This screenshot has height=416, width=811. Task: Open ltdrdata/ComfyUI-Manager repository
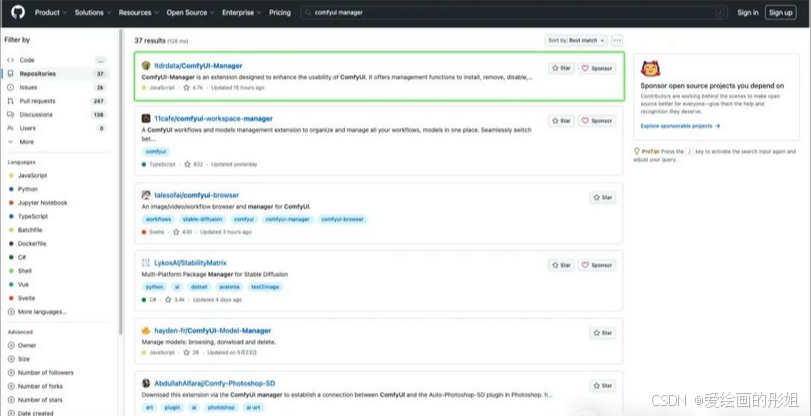(198, 66)
